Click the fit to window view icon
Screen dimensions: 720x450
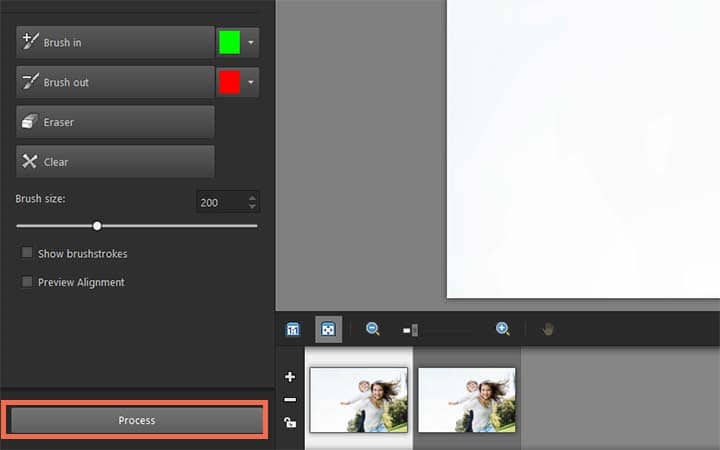[328, 329]
